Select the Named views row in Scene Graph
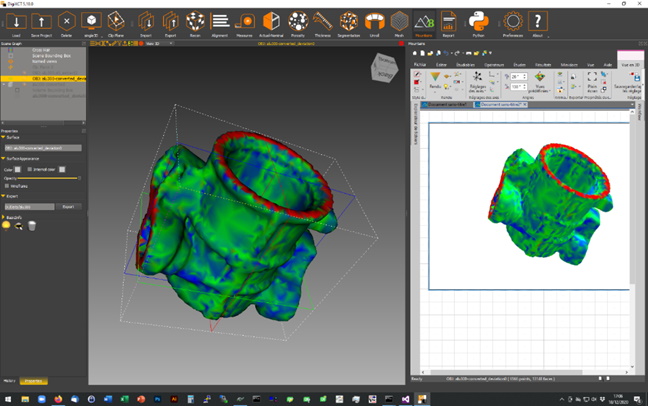The image size is (648, 406). pyautogui.click(x=44, y=61)
